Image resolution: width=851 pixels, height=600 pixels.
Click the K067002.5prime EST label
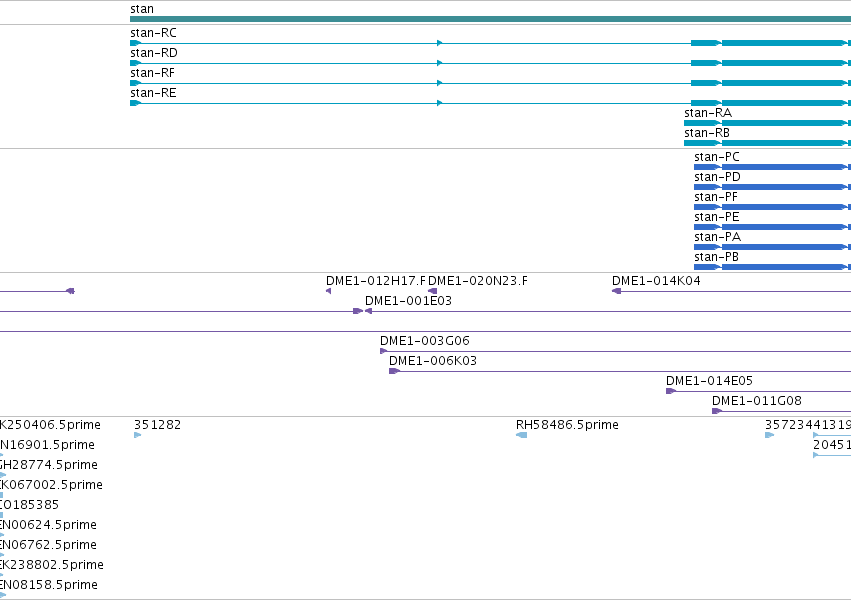click(x=52, y=485)
